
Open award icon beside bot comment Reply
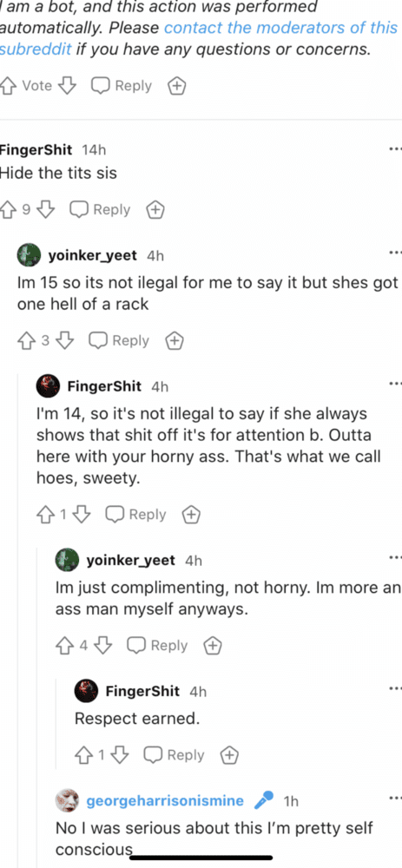[176, 86]
